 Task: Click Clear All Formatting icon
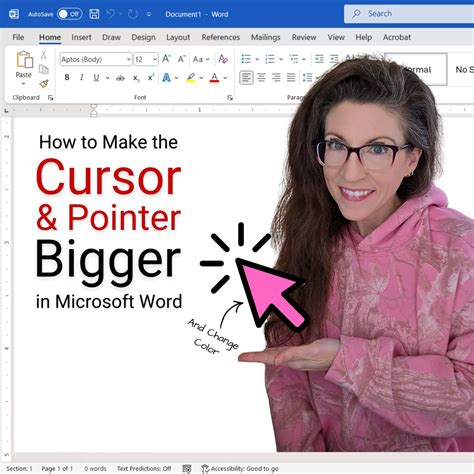tap(223, 59)
